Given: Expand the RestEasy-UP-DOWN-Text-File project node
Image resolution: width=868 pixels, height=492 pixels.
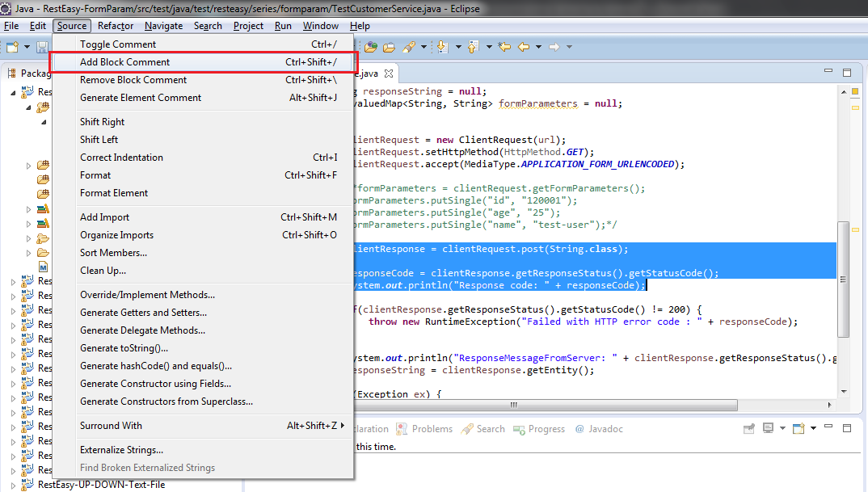Looking at the screenshot, I should [13, 485].
